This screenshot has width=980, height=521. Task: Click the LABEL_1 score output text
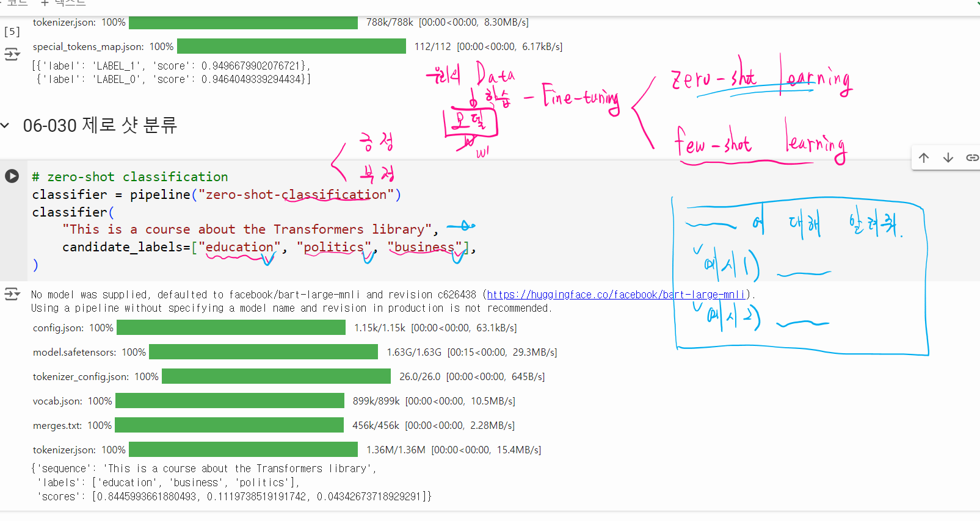[x=171, y=66]
